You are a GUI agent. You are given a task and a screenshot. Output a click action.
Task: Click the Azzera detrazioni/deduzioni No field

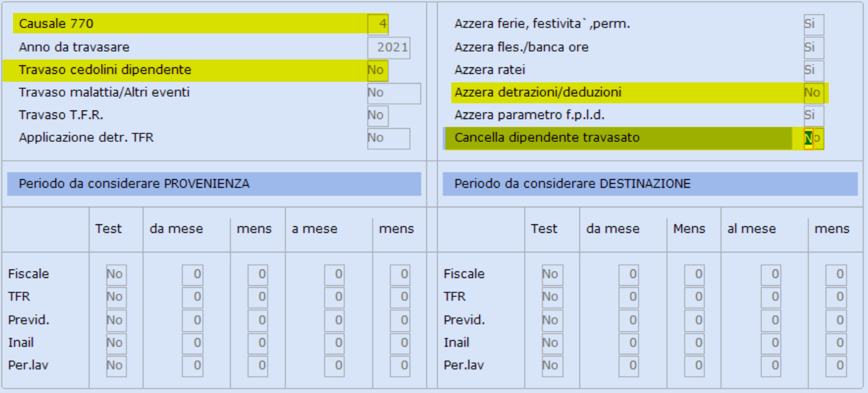(814, 93)
